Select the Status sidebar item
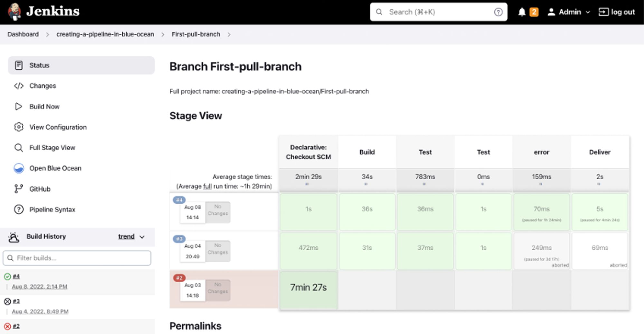The image size is (644, 334). point(81,65)
